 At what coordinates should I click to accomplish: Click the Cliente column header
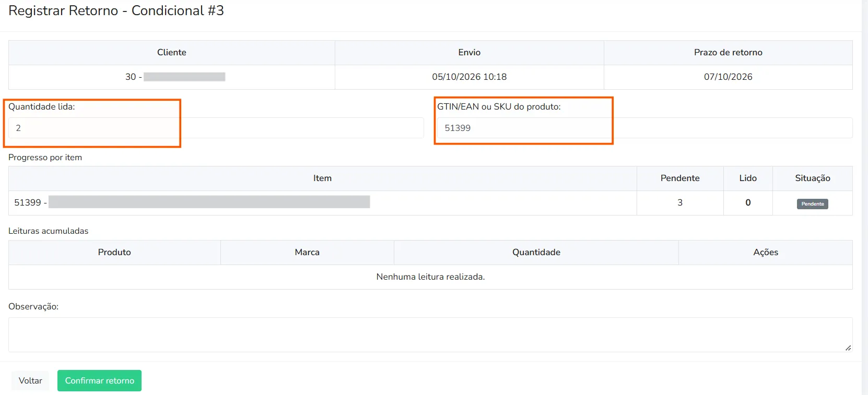(172, 52)
